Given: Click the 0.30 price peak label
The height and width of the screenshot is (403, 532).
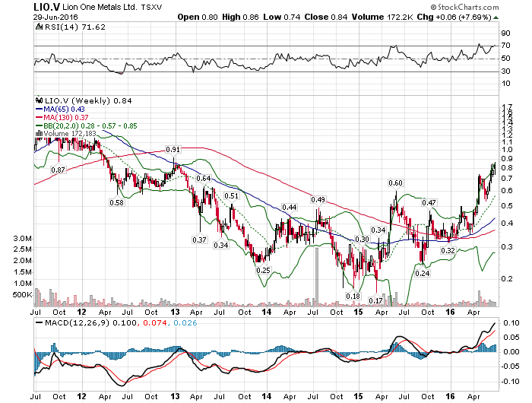Looking at the screenshot, I should coord(362,239).
